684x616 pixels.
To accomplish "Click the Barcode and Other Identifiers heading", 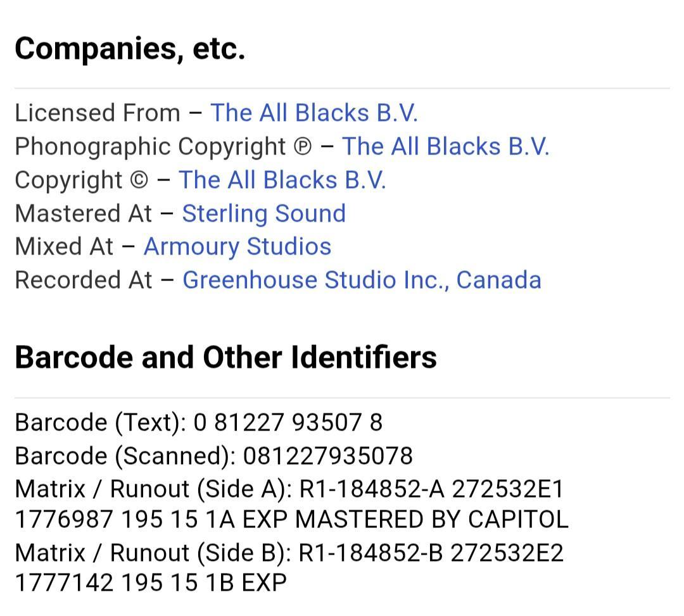I will pos(225,358).
